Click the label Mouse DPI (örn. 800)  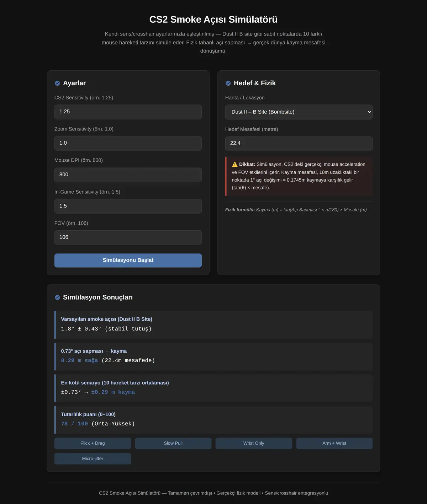(79, 160)
